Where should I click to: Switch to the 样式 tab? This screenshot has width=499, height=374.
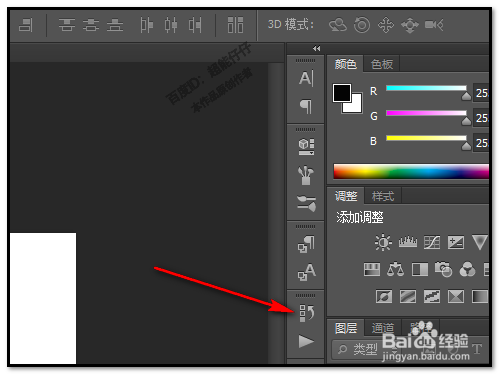[383, 196]
